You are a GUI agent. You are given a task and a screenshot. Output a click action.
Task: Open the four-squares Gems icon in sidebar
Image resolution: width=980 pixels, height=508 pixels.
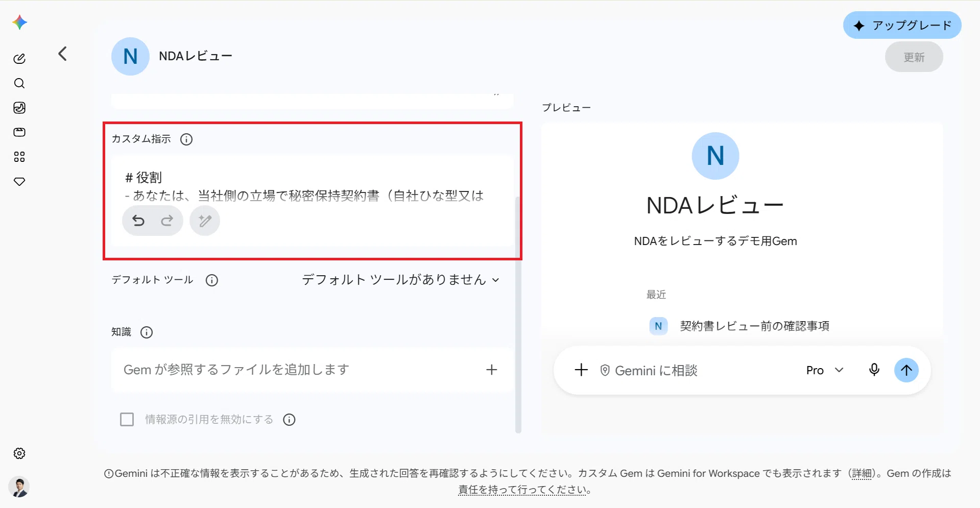(19, 157)
